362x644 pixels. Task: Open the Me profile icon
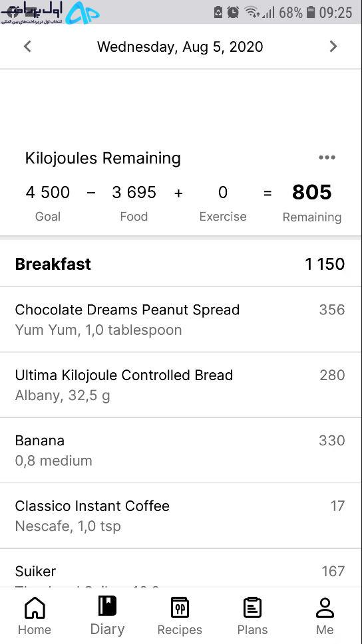pos(325,608)
